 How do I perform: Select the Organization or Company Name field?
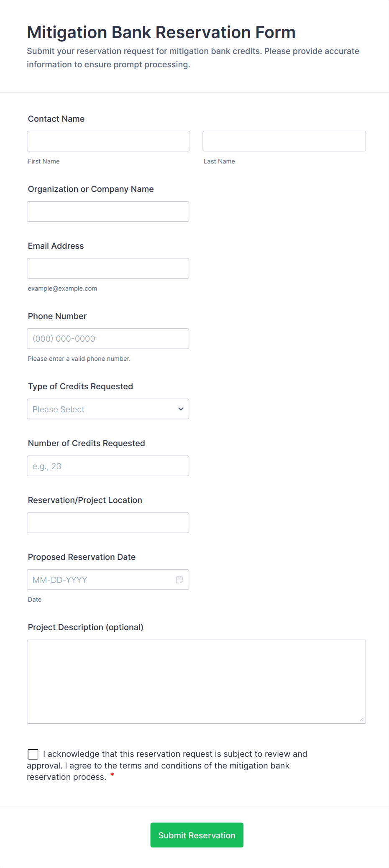coord(108,212)
